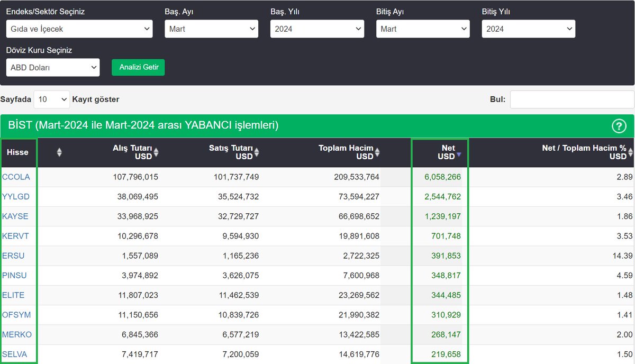635x364 pixels.
Task: Open the Bitiş Ayı dropdown
Action: [x=422, y=29]
